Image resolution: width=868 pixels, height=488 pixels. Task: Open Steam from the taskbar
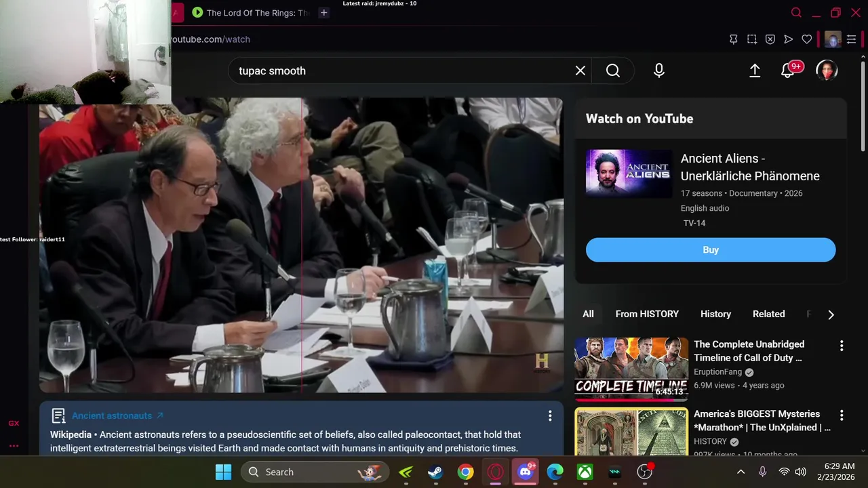[x=435, y=472]
